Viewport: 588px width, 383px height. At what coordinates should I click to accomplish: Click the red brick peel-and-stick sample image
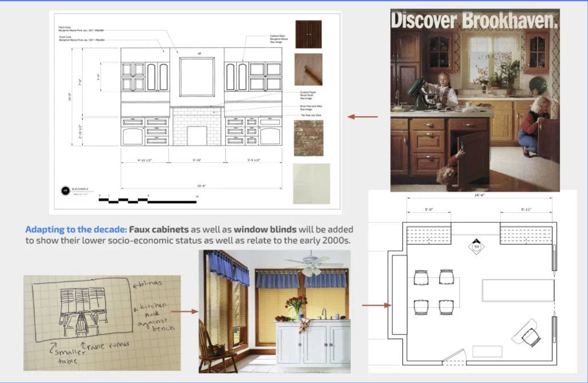(x=308, y=138)
